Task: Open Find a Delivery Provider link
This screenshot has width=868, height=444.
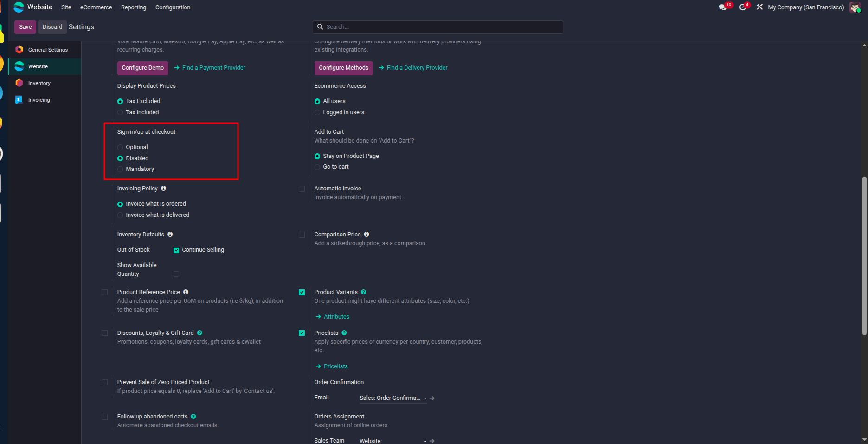Action: point(413,68)
